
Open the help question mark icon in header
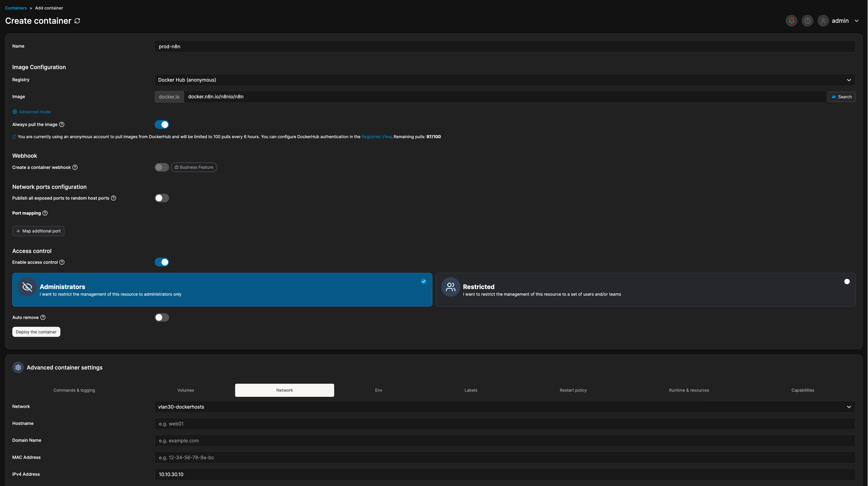807,21
